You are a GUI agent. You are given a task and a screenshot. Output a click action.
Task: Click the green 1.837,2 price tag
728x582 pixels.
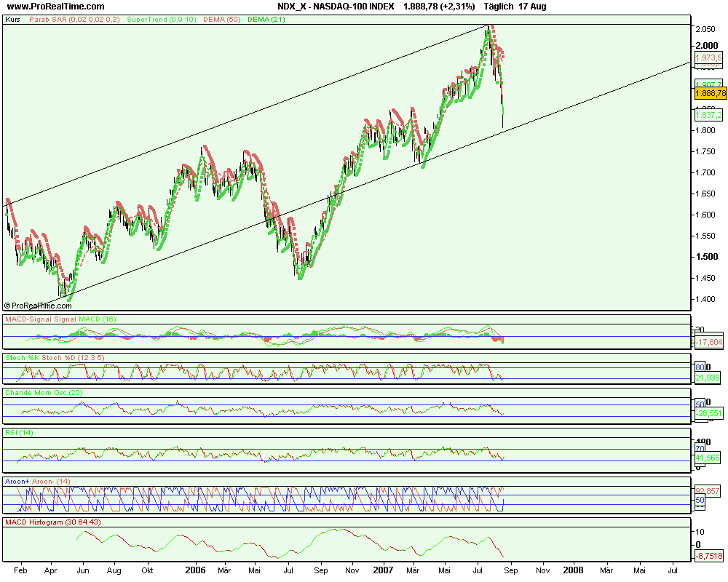click(709, 115)
